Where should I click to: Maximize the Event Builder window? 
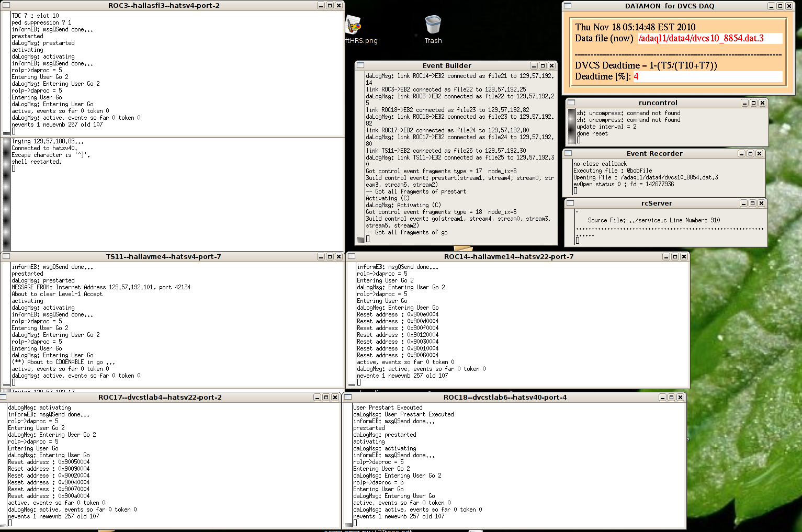(543, 66)
